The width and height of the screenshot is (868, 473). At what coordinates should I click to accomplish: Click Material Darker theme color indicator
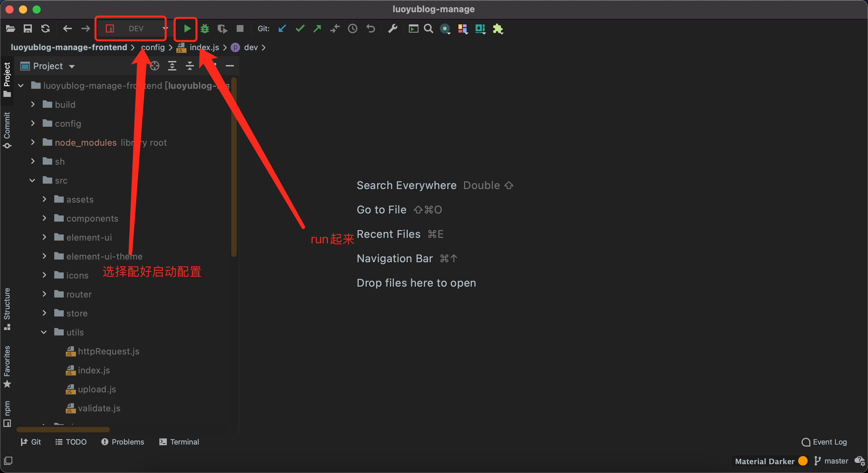pos(803,461)
